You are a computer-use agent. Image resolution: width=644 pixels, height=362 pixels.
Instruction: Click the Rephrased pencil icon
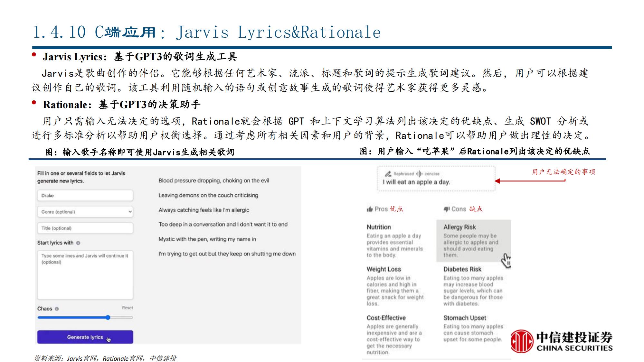tap(388, 174)
